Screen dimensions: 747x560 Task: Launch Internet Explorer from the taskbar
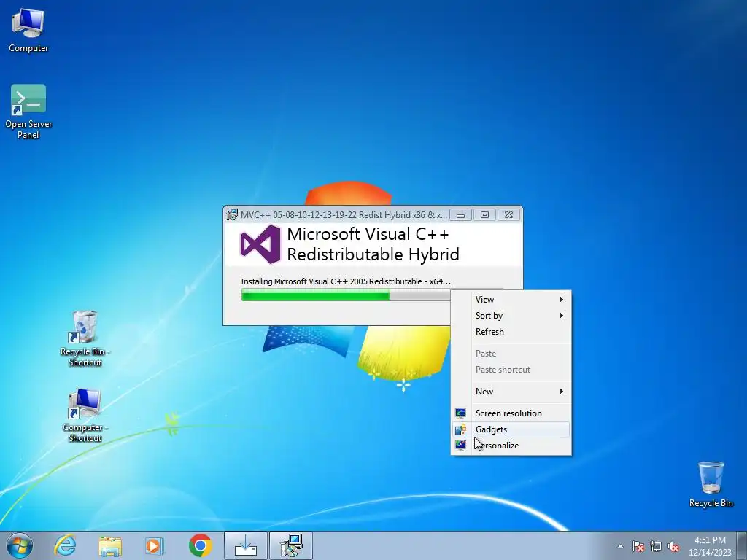[x=65, y=545]
